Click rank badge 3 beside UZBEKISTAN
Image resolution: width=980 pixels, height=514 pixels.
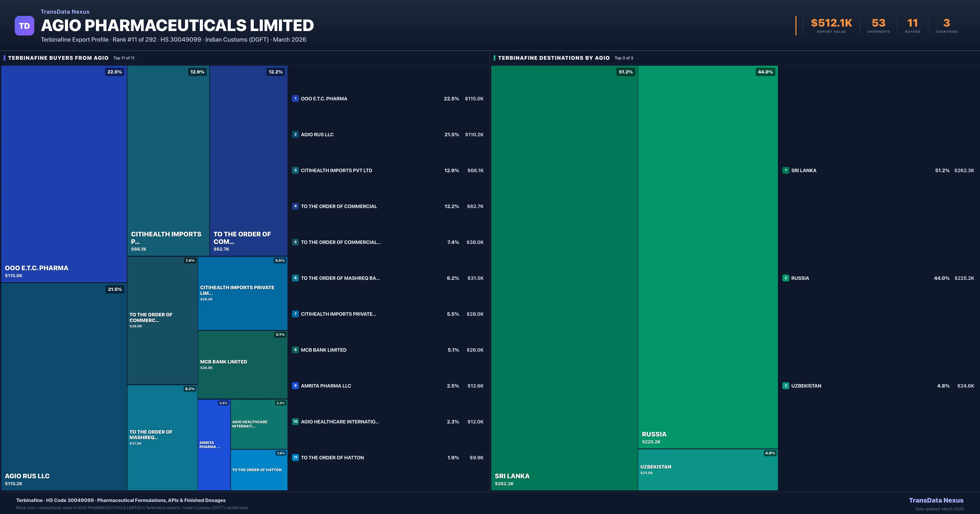pos(786,385)
